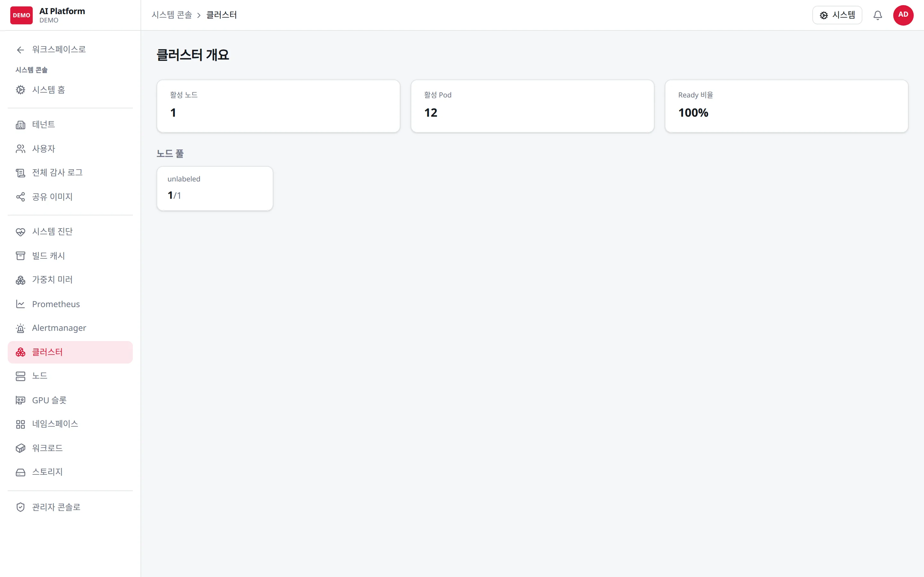The width and height of the screenshot is (924, 577).
Task: Click the 관리자 콘솔로 shield icon
Action: (x=21, y=507)
